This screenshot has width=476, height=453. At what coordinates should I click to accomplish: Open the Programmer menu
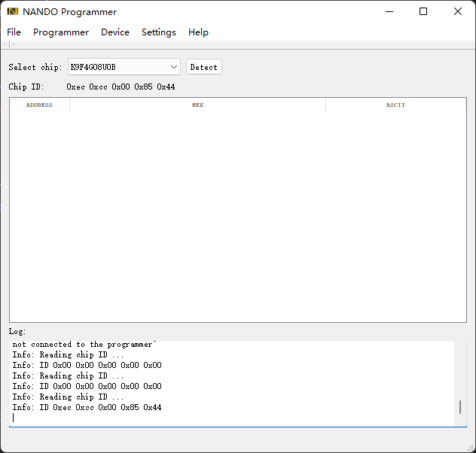coord(61,32)
